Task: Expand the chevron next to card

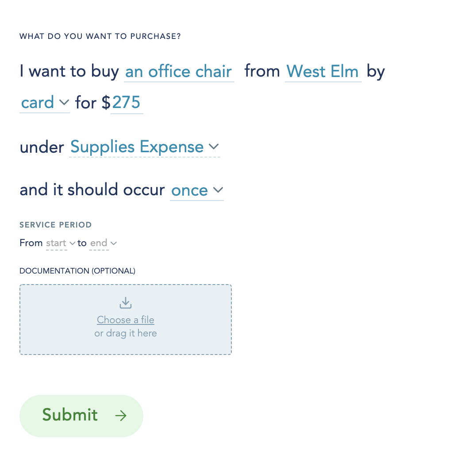Action: 64,102
